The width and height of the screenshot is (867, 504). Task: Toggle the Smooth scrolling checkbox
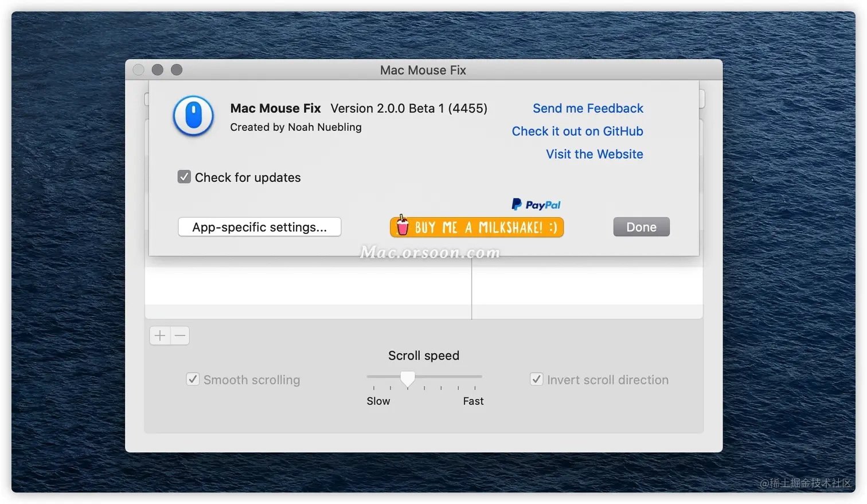(x=193, y=379)
